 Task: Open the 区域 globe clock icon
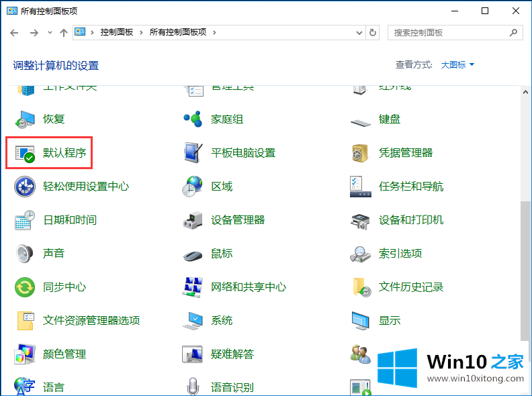tap(193, 187)
